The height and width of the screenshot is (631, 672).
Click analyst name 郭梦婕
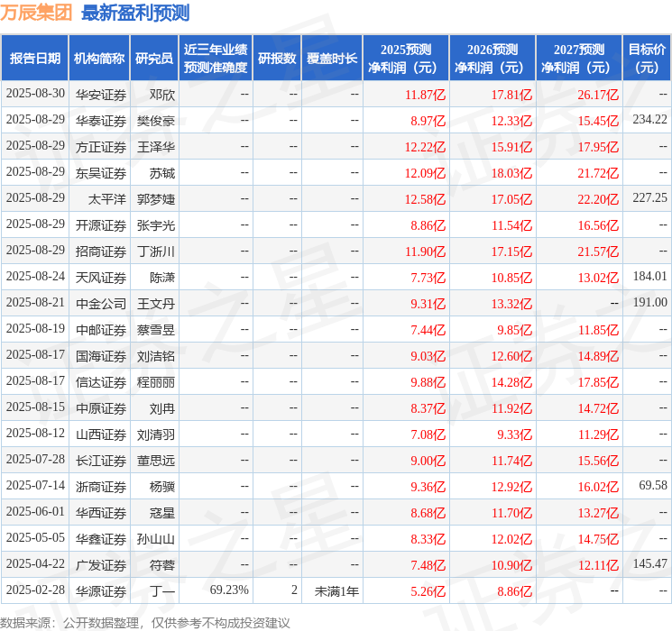click(156, 199)
